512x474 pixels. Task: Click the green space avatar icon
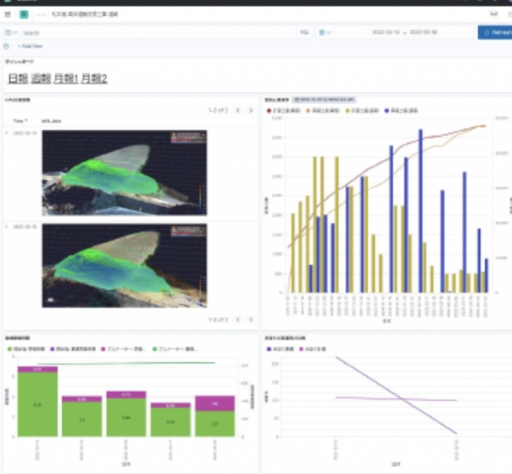coord(24,14)
